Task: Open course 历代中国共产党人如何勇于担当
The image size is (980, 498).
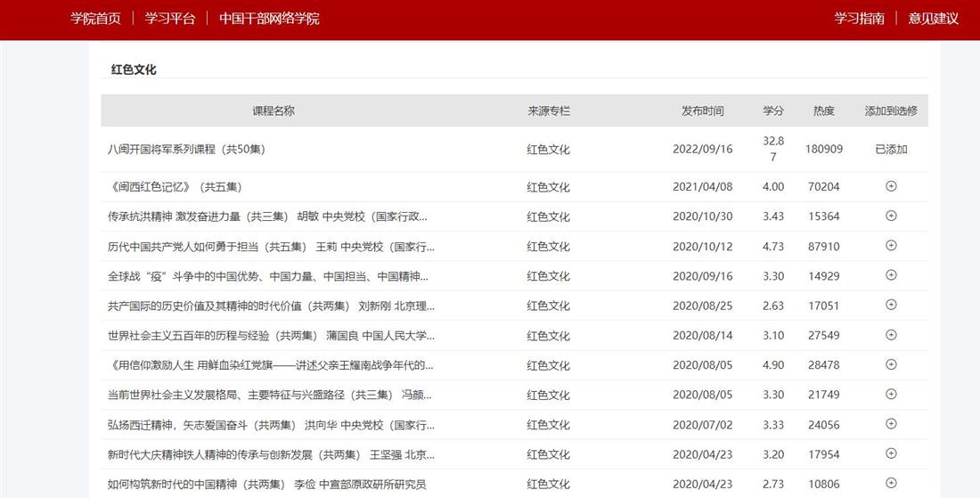Action: (x=271, y=246)
